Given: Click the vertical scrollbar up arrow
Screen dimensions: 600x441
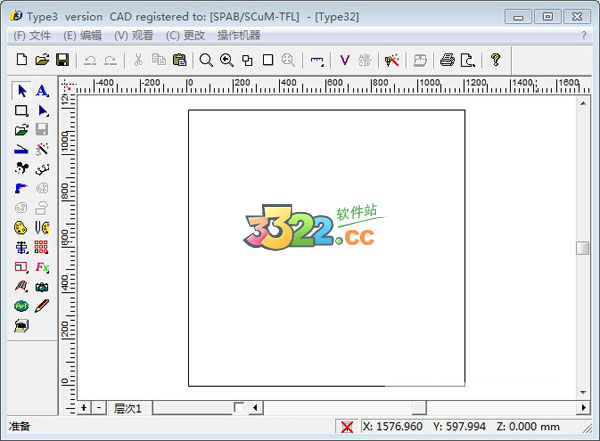Looking at the screenshot, I should point(583,103).
